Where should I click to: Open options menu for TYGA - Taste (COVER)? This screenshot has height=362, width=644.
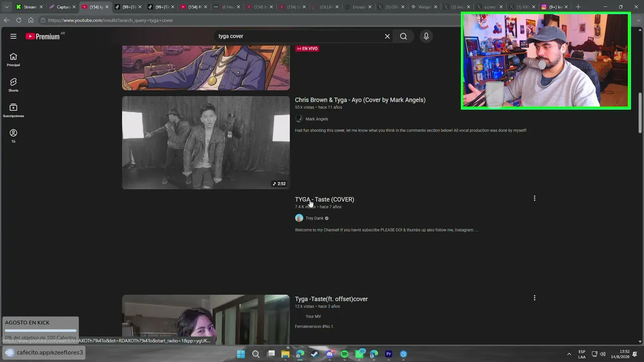click(534, 199)
